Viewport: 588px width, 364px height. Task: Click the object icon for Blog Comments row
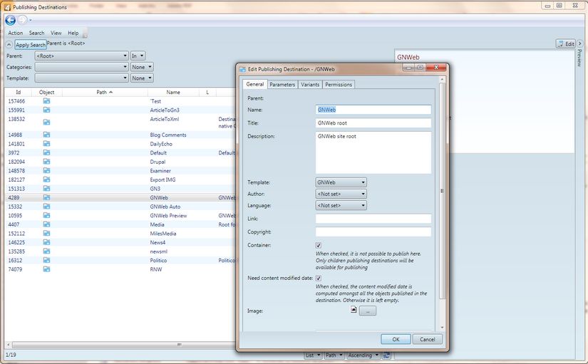point(46,135)
